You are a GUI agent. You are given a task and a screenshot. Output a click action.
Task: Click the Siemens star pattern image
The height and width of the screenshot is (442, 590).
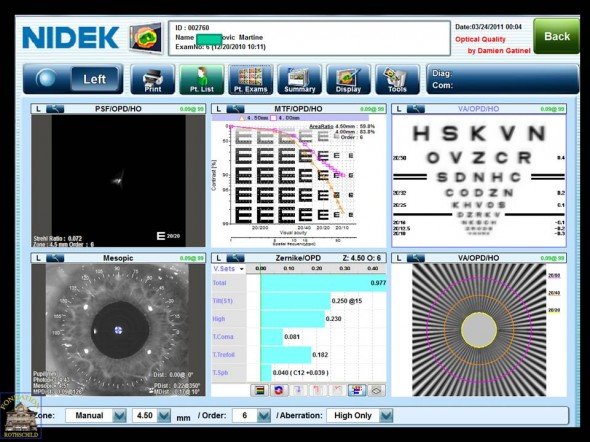point(479,330)
